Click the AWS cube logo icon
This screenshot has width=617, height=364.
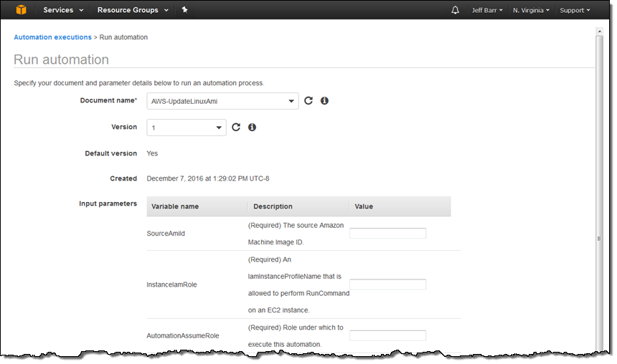(22, 10)
